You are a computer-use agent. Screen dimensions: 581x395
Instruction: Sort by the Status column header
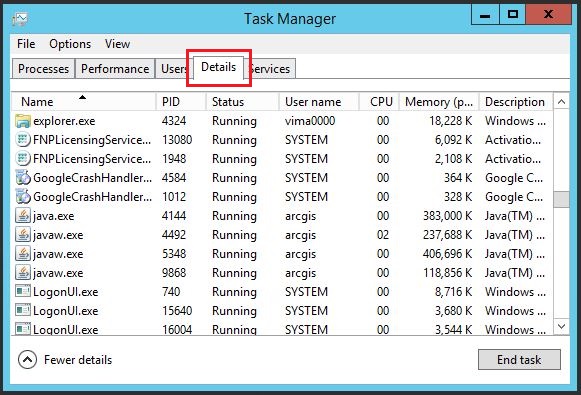tap(242, 102)
